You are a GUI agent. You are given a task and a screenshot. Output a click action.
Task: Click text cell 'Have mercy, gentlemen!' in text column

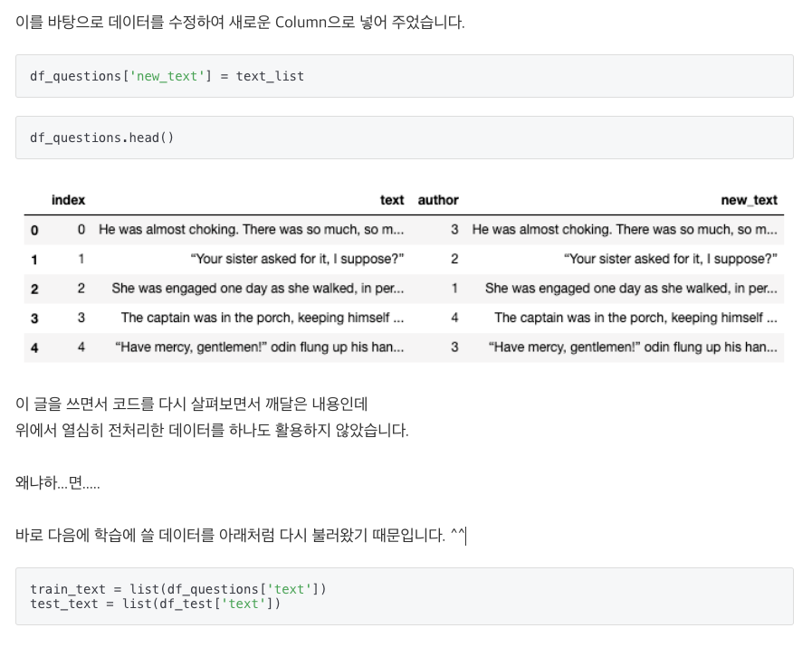[260, 347]
